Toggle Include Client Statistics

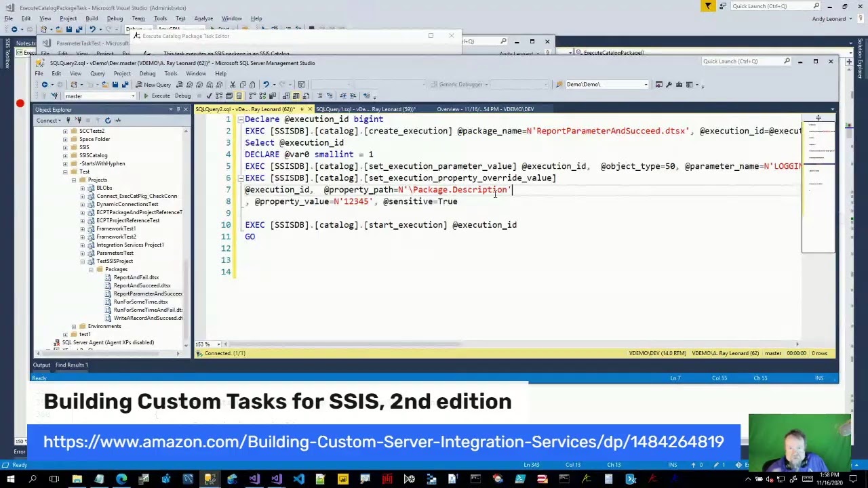pyautogui.click(x=272, y=96)
